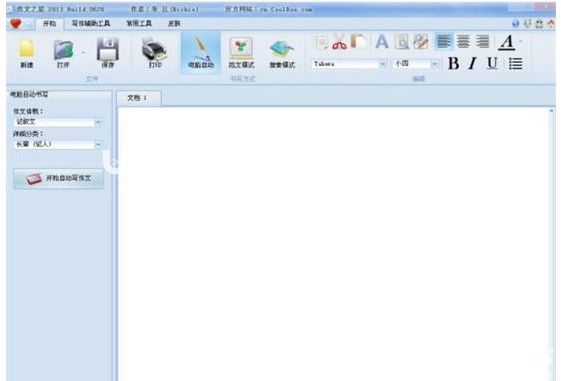
Task: Select the pen auto-writing mode icon
Action: pyautogui.click(x=201, y=53)
